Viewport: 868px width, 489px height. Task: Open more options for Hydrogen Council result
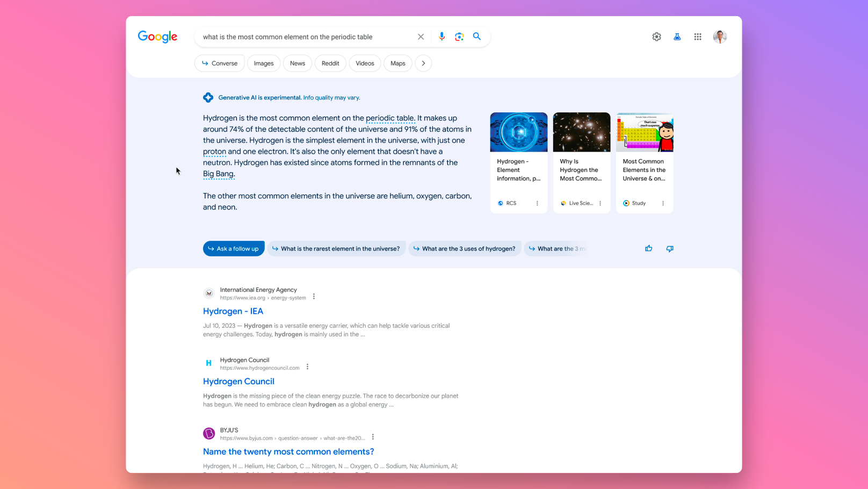point(307,366)
